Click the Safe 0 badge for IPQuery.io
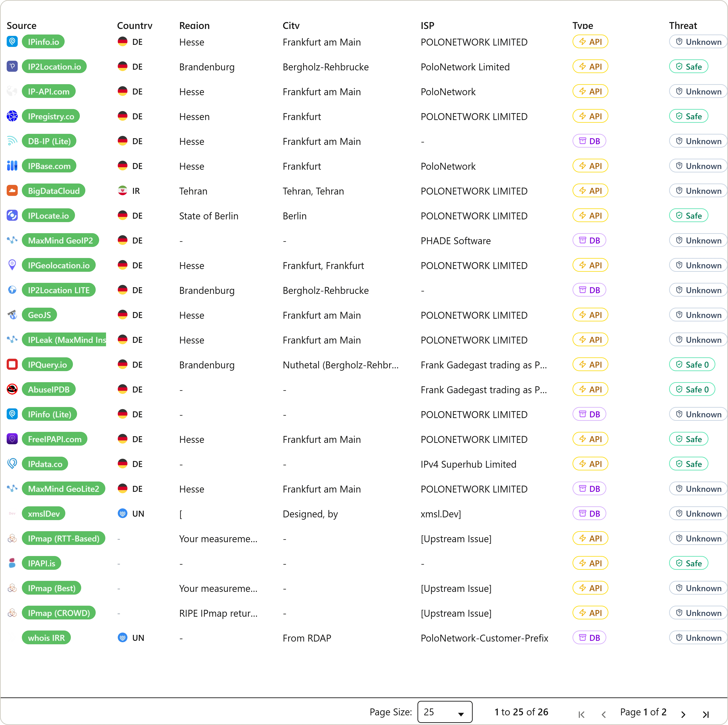The width and height of the screenshot is (728, 725). pos(692,364)
